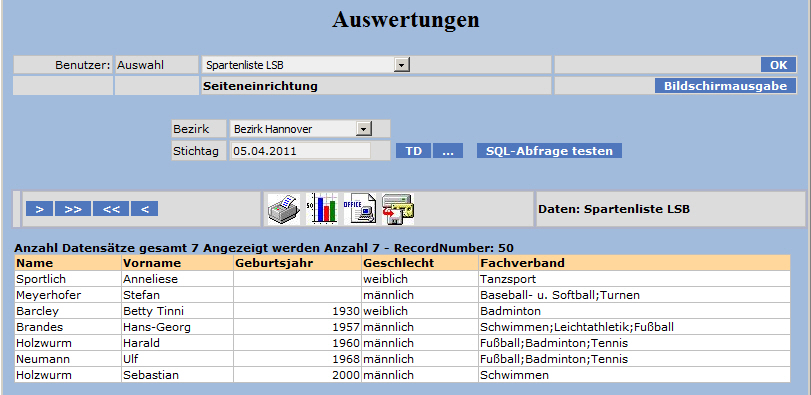Click the Geburtsjahr column header
This screenshot has width=811, height=395.
tap(297, 263)
